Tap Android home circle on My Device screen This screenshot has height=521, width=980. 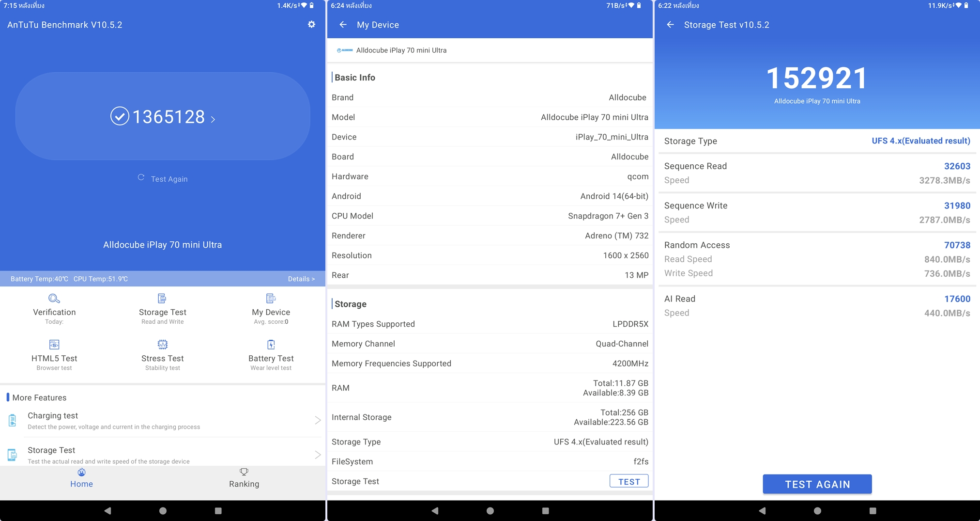point(490,510)
